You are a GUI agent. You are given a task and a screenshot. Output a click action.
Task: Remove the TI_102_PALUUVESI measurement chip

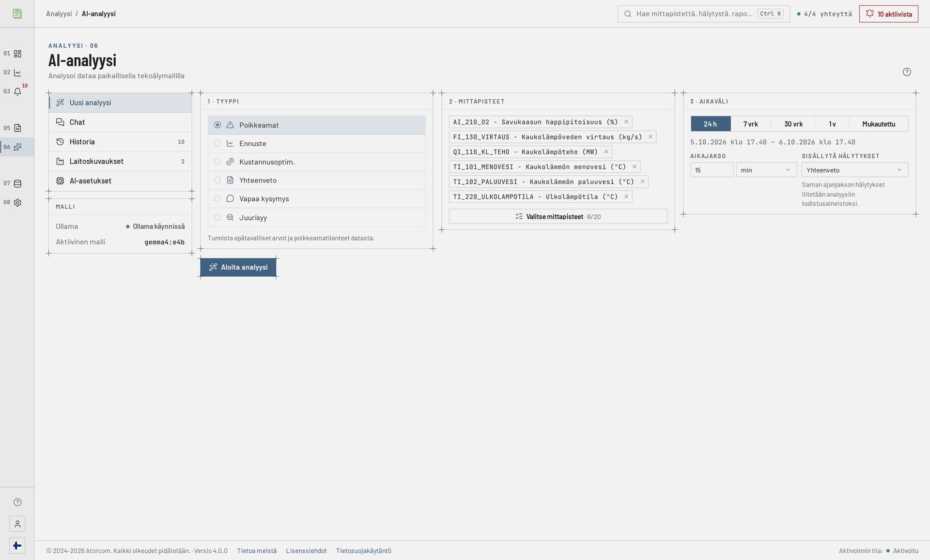[642, 182]
